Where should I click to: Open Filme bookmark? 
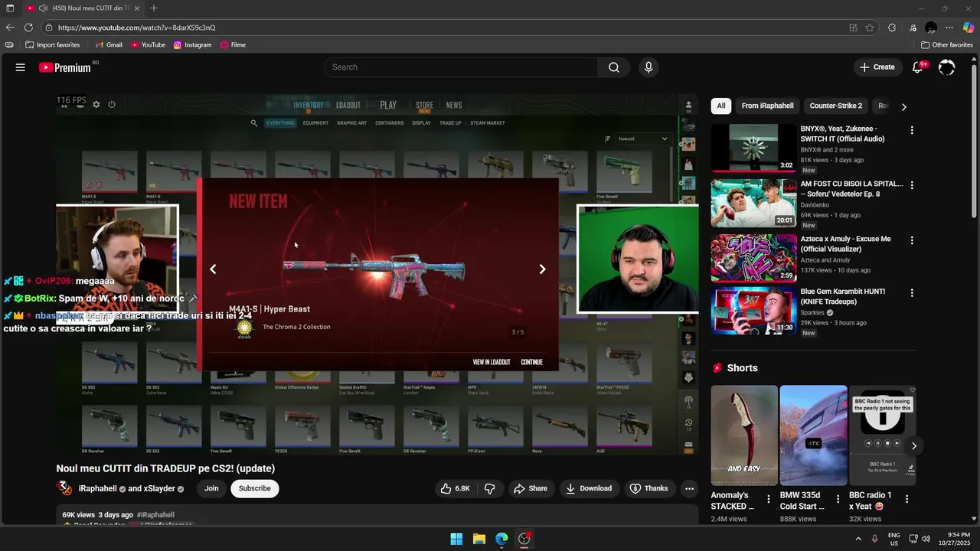[x=233, y=45]
